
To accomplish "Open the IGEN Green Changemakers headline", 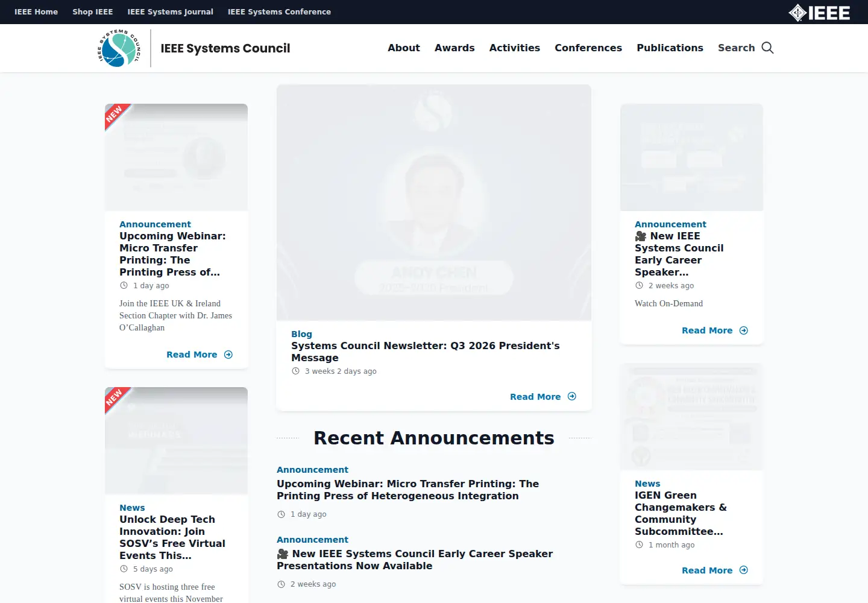I will (681, 513).
